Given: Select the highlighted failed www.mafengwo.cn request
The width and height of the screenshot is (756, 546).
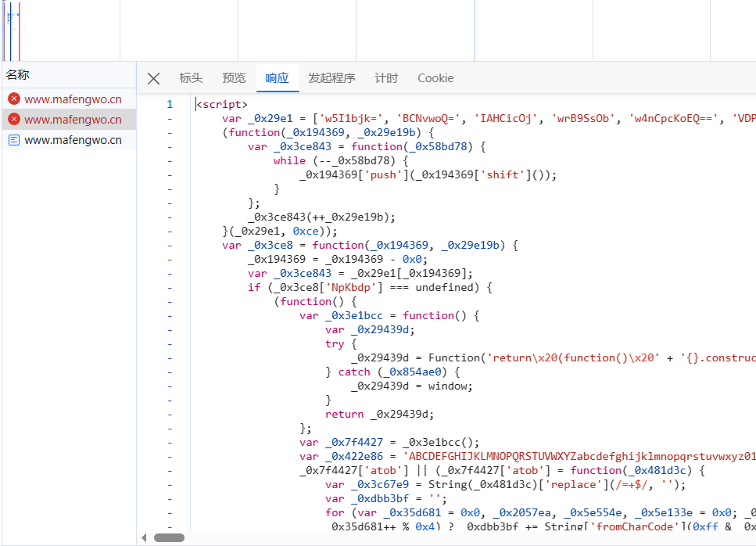Looking at the screenshot, I should pos(70,119).
